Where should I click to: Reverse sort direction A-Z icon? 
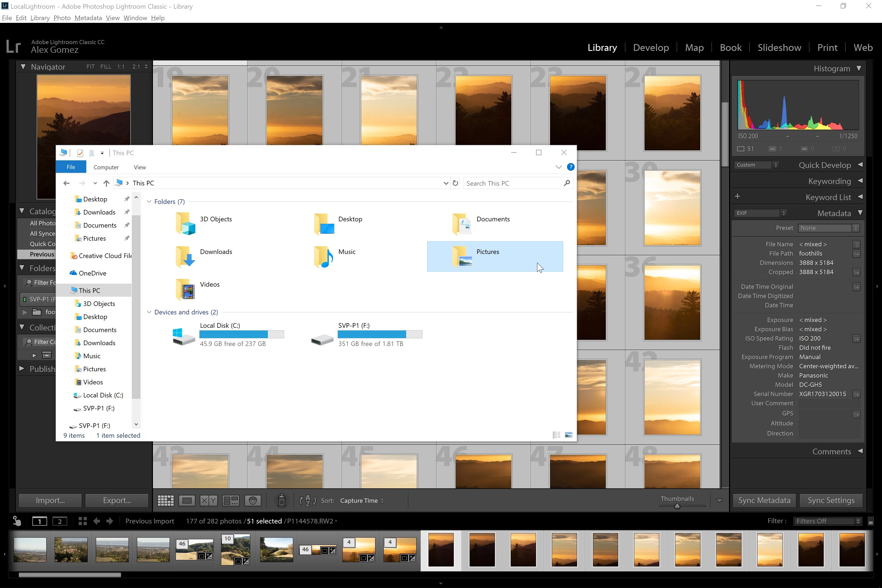[x=308, y=500]
